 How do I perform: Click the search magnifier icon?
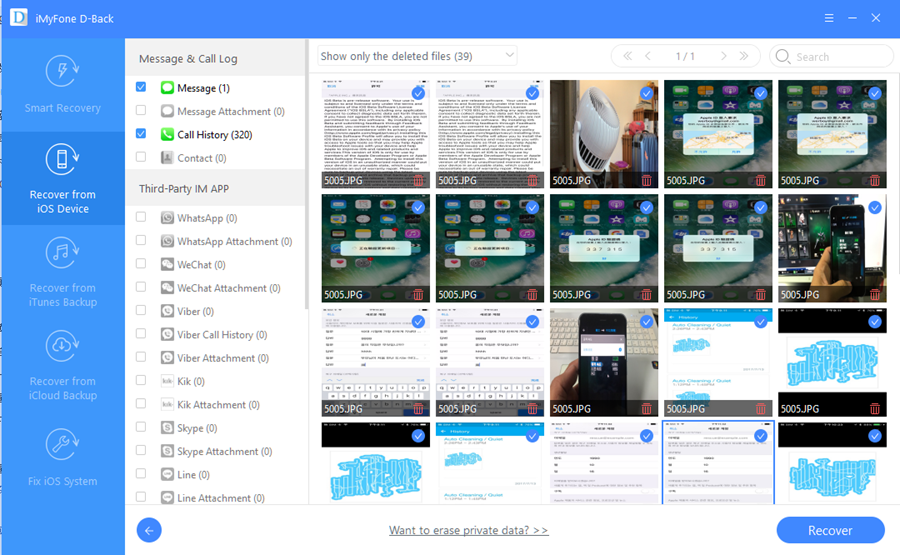coord(782,56)
